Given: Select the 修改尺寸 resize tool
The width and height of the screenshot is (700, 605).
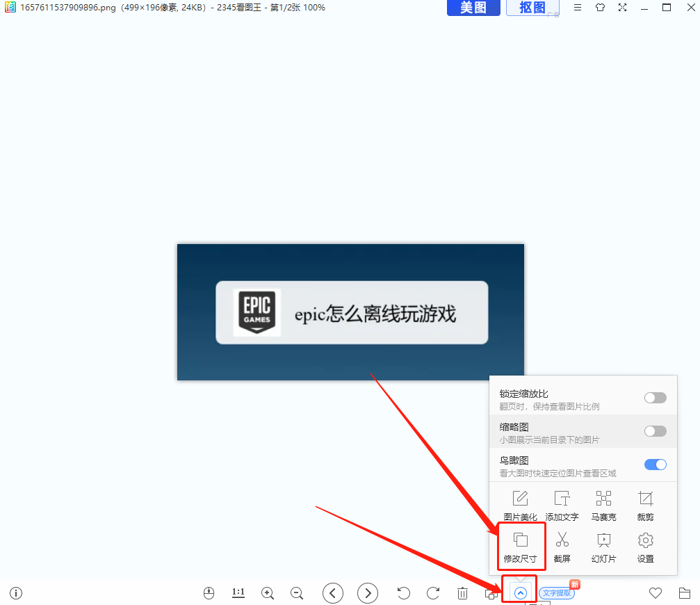Looking at the screenshot, I should tap(521, 546).
